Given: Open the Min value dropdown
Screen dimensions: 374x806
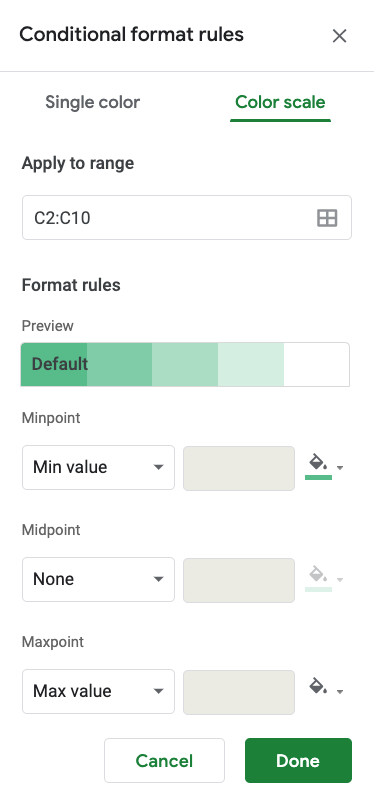Looking at the screenshot, I should pos(98,467).
